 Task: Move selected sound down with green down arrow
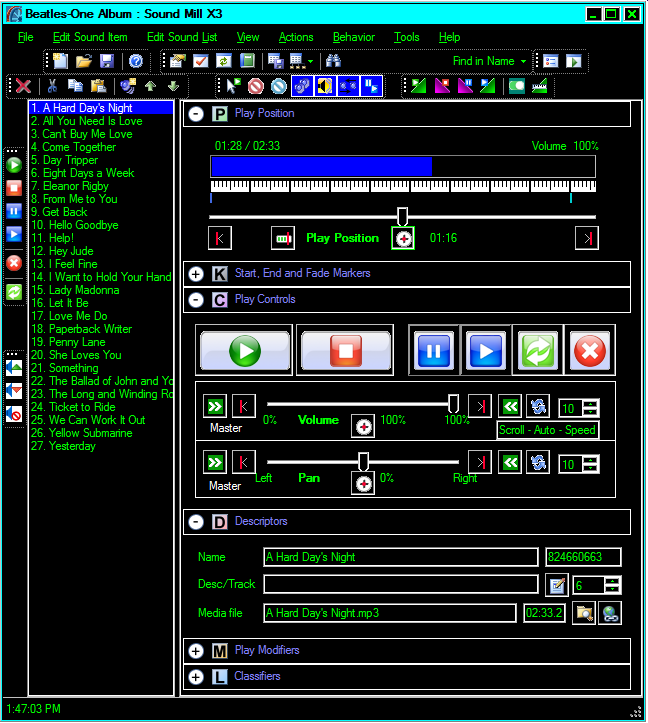point(173,86)
